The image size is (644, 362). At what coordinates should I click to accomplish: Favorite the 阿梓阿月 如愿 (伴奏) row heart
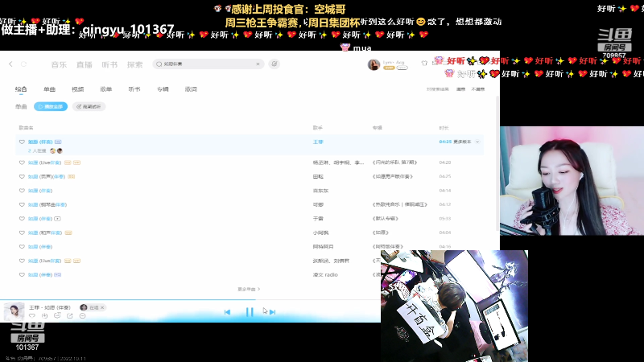22,247
